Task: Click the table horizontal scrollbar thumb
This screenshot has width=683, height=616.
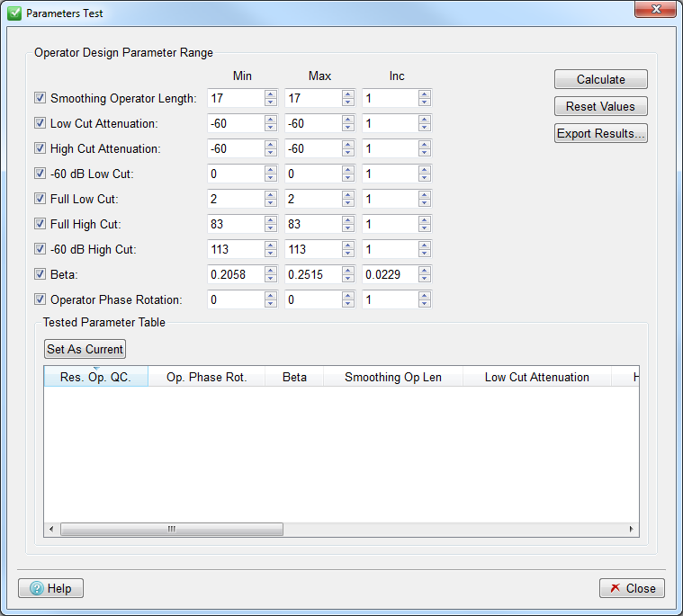Action: click(x=172, y=529)
